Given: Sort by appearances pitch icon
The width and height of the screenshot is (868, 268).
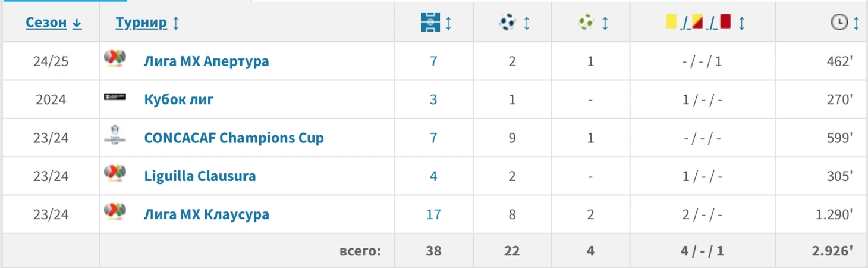Looking at the screenshot, I should pos(428,23).
